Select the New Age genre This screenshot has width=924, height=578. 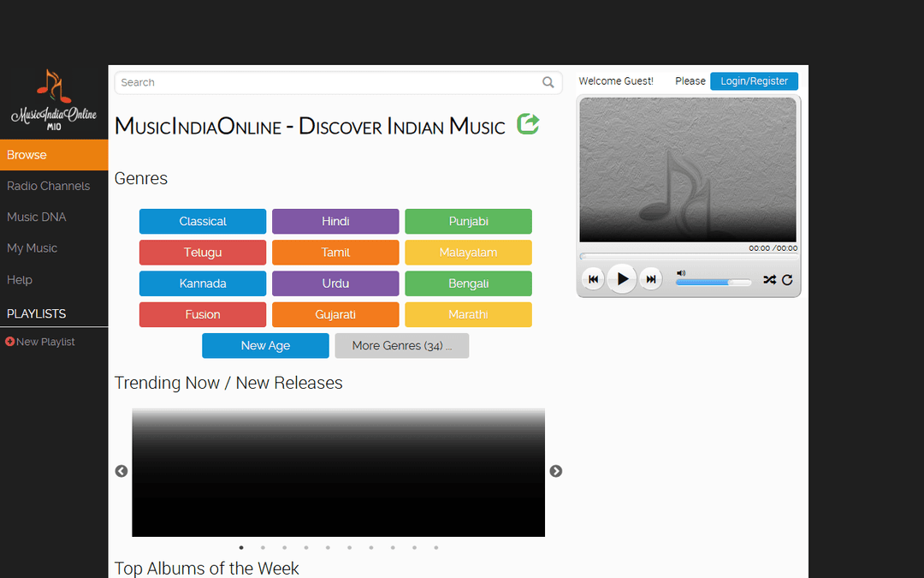click(265, 346)
